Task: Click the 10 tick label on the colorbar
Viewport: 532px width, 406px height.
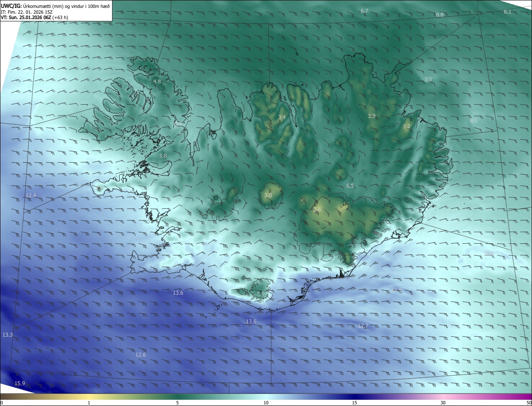Action: [x=266, y=403]
